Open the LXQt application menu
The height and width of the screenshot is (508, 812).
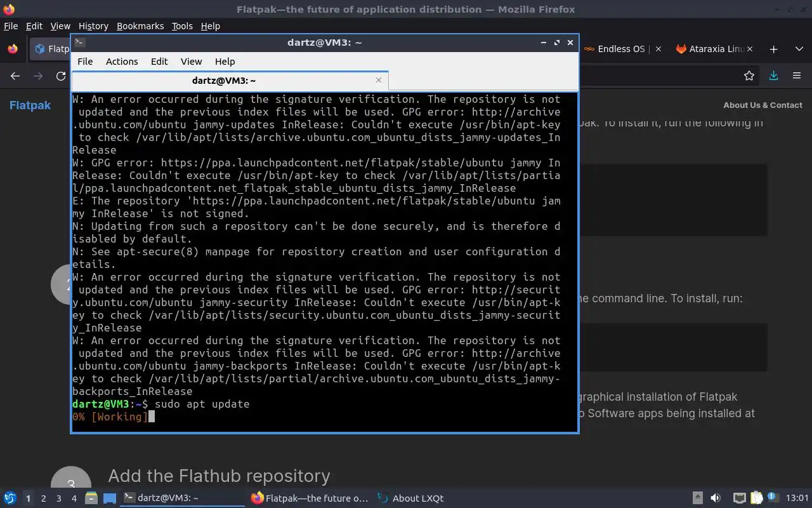pyautogui.click(x=10, y=498)
